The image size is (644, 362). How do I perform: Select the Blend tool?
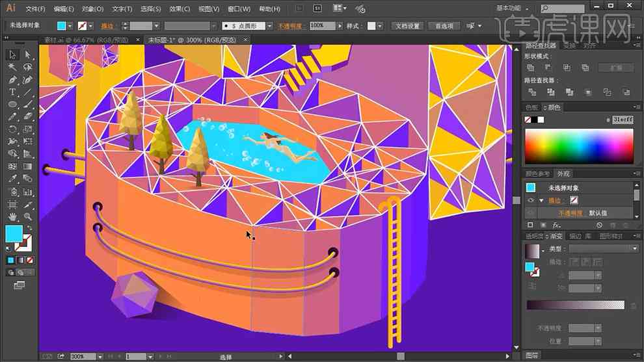(x=27, y=179)
